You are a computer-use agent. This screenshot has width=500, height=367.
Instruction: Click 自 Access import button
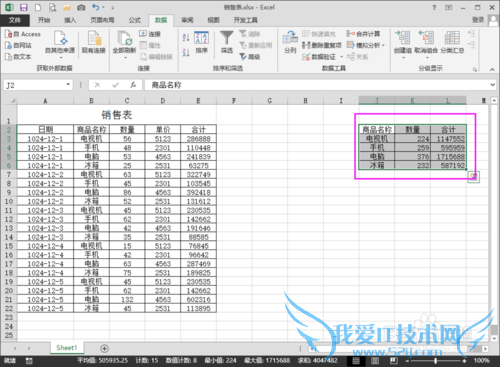pos(23,34)
